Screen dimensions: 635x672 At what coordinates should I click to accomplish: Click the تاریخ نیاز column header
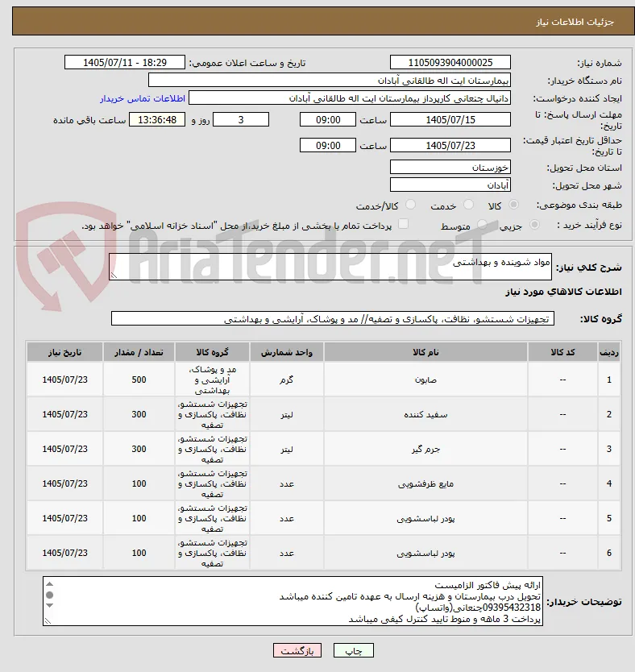point(64,352)
